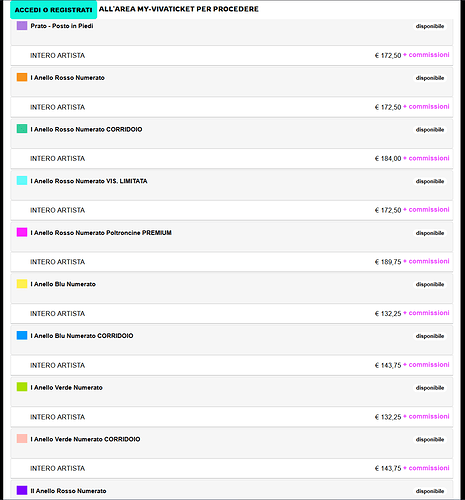Pick the cyan VIS. LIMITATA sector swatch

tap(22, 181)
